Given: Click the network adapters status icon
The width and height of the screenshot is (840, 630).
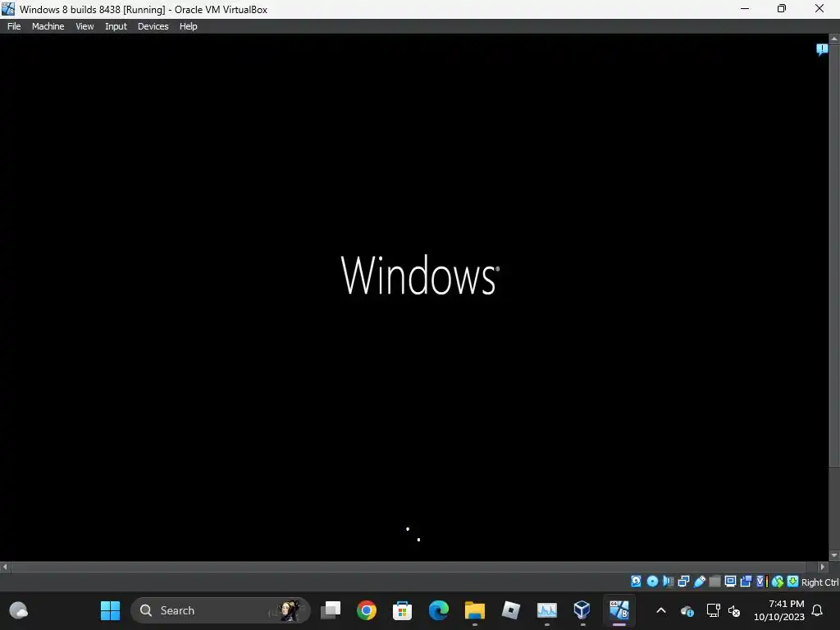Looking at the screenshot, I should (683, 582).
